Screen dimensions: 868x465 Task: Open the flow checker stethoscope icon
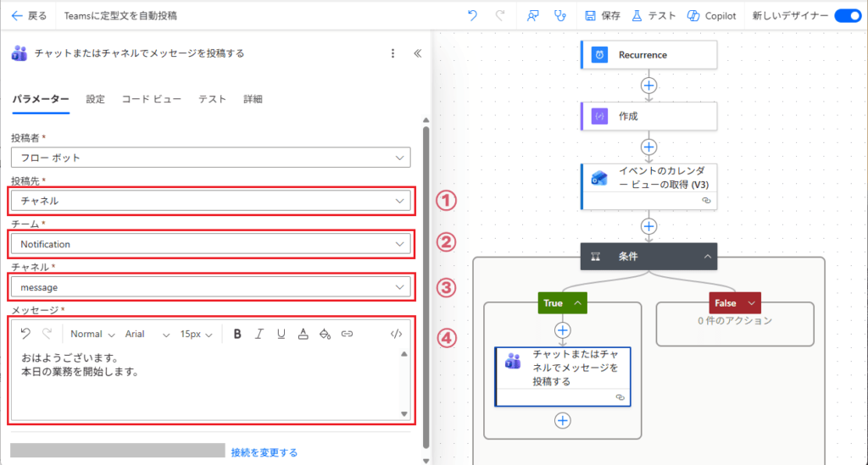click(x=560, y=15)
